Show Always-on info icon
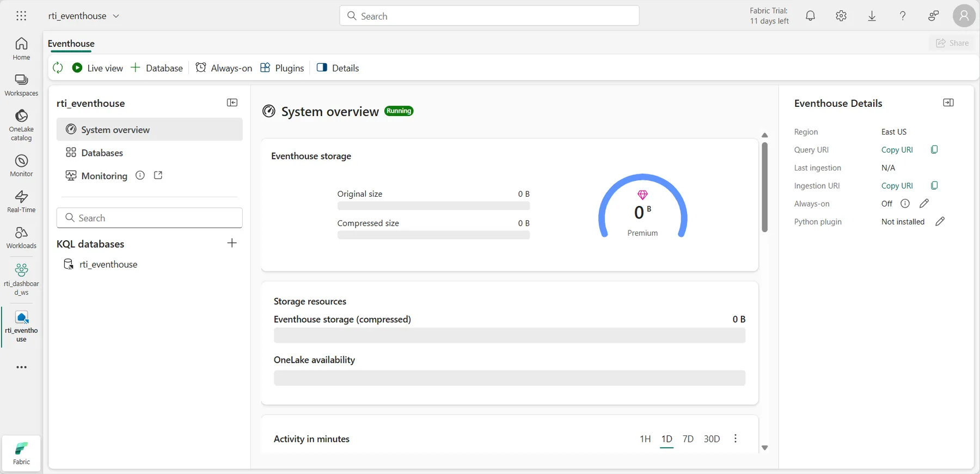The height and width of the screenshot is (474, 980). click(x=905, y=203)
